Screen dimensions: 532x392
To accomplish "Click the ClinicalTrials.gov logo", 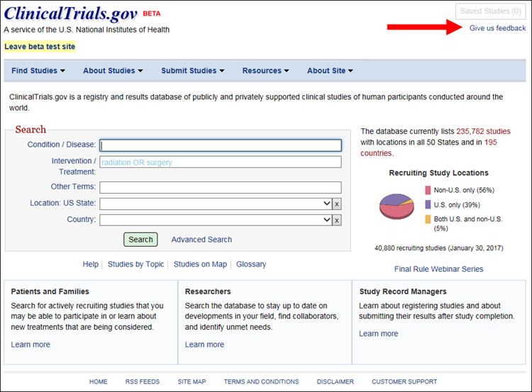I will 70,13.
